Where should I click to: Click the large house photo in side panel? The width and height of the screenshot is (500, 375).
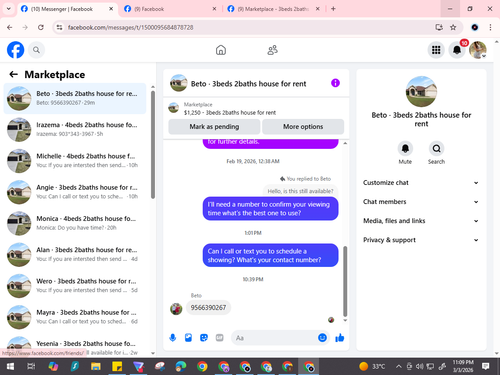tap(421, 91)
